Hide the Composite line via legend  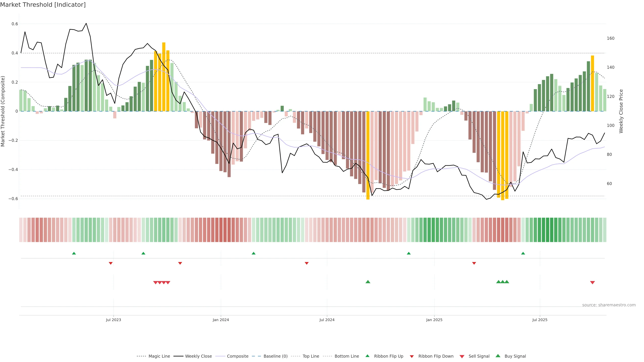[x=237, y=356]
